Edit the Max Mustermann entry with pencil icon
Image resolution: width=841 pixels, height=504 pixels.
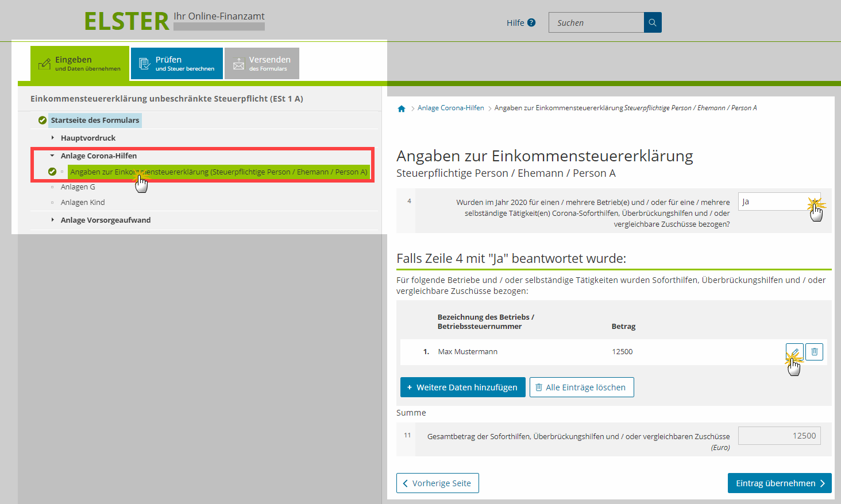(794, 352)
